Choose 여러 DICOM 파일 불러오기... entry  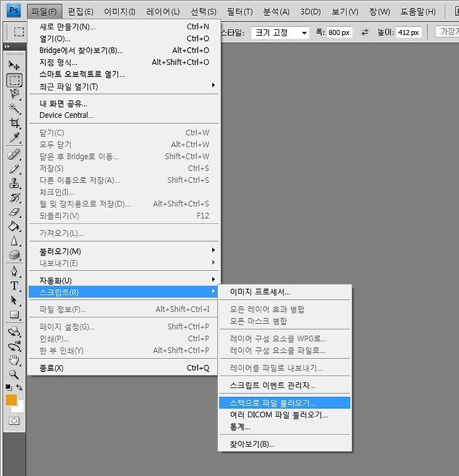(284, 415)
